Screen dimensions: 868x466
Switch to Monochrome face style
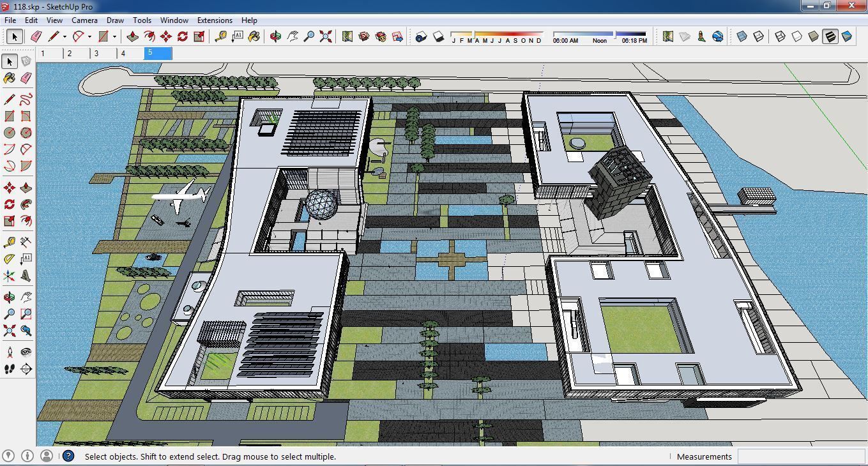point(846,36)
